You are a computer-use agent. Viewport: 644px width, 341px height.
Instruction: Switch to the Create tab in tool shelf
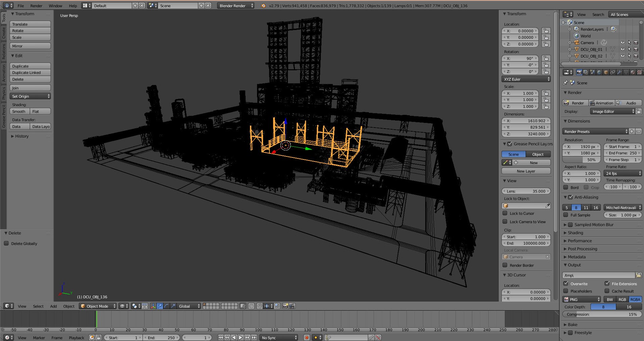[x=4, y=33]
